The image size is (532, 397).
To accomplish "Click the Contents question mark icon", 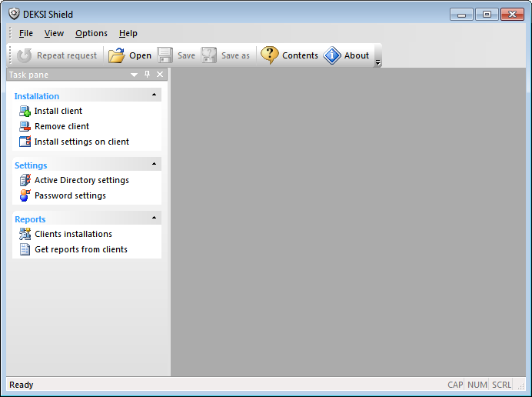I will pos(269,55).
